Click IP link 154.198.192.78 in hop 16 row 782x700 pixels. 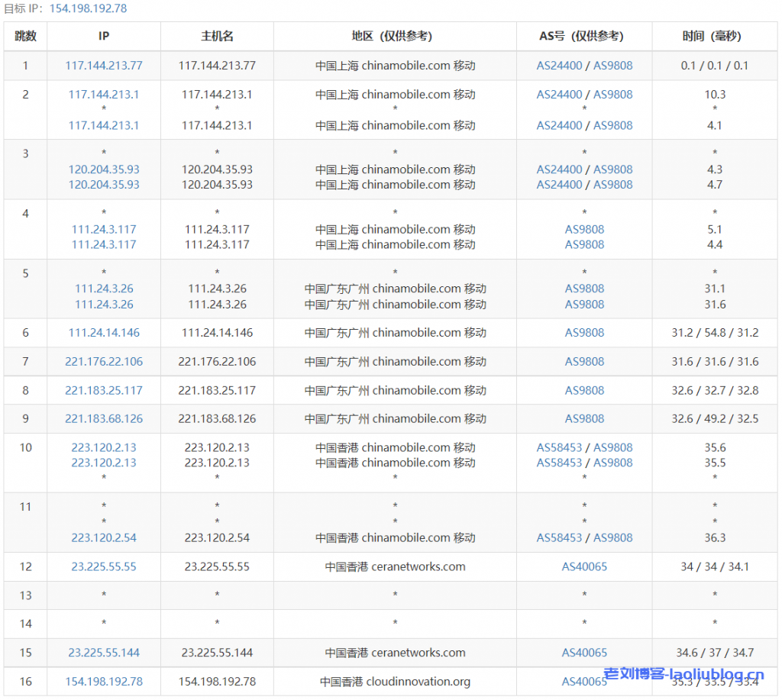[x=104, y=682]
